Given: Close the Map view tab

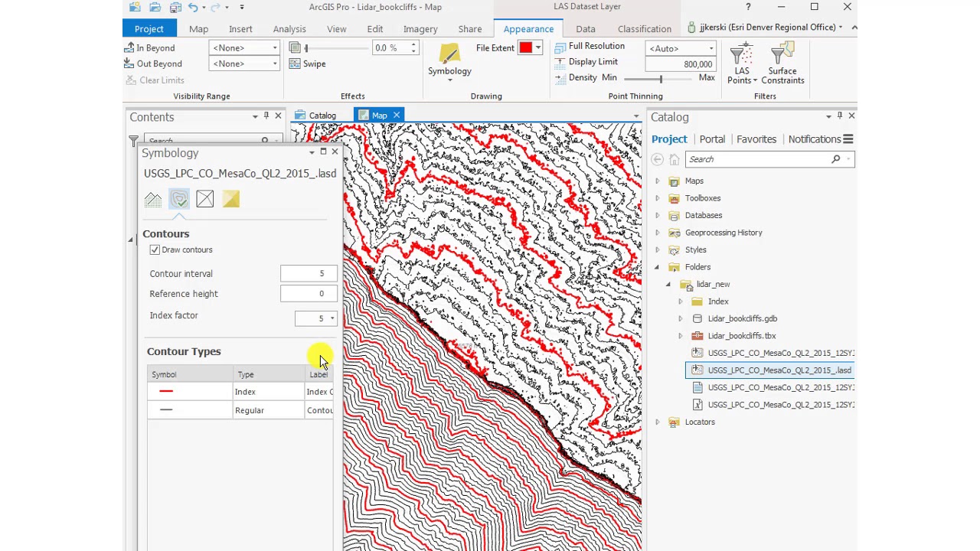Looking at the screenshot, I should pos(397,116).
